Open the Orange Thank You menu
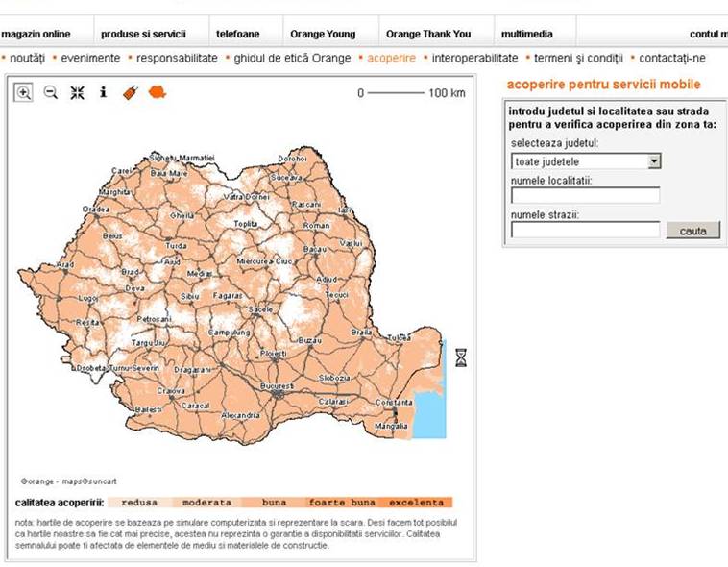This screenshot has height=567, width=728. coord(428,34)
